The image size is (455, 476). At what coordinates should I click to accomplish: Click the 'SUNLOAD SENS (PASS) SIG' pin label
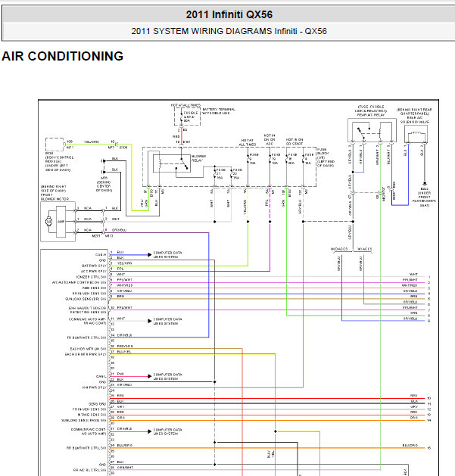pyautogui.click(x=84, y=421)
